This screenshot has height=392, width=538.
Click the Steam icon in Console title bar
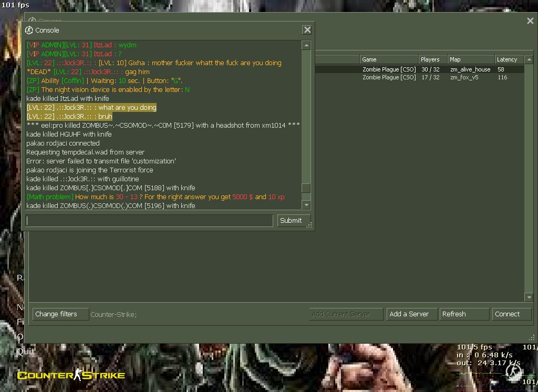[29, 30]
